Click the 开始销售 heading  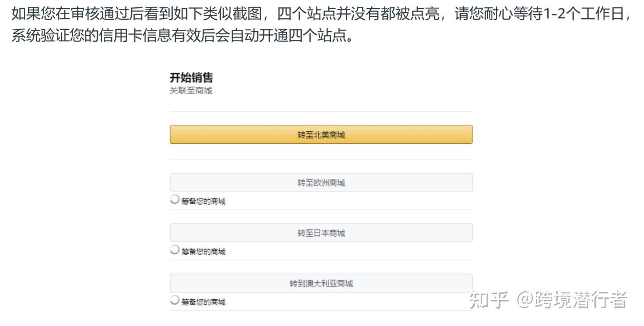[x=191, y=78]
